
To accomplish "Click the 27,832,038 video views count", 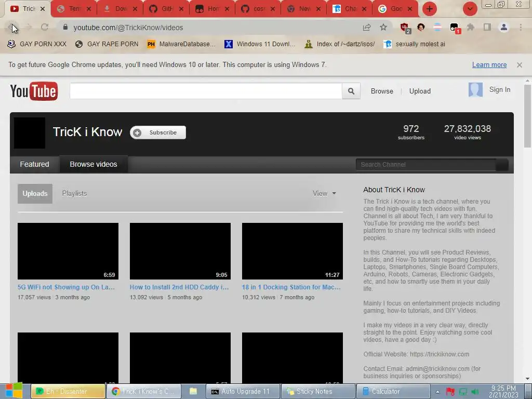I will click(468, 132).
